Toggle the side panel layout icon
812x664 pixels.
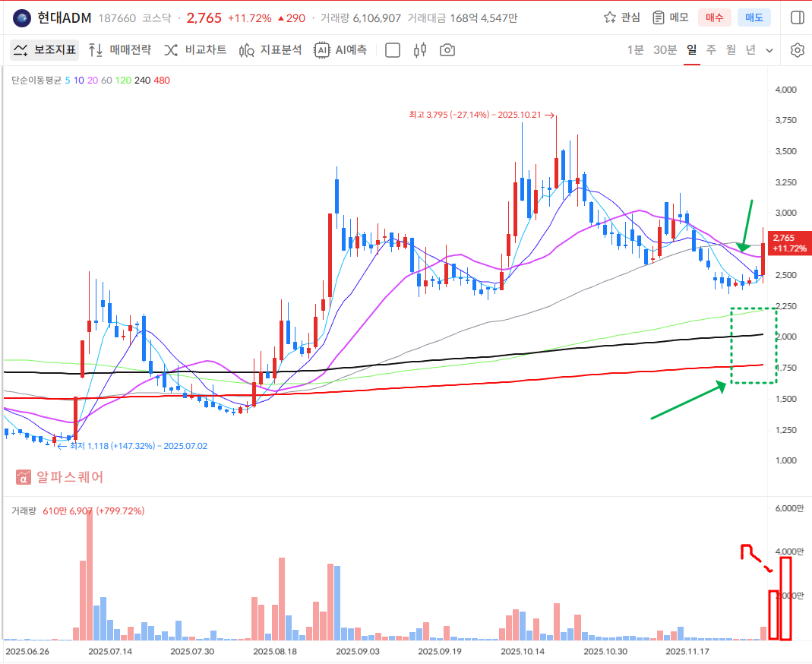[x=797, y=17]
